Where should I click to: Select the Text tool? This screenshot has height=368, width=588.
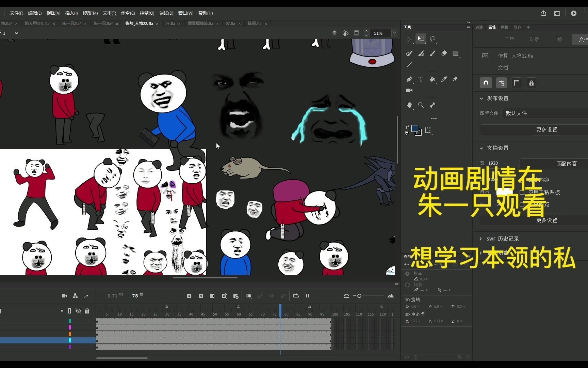pos(421,79)
